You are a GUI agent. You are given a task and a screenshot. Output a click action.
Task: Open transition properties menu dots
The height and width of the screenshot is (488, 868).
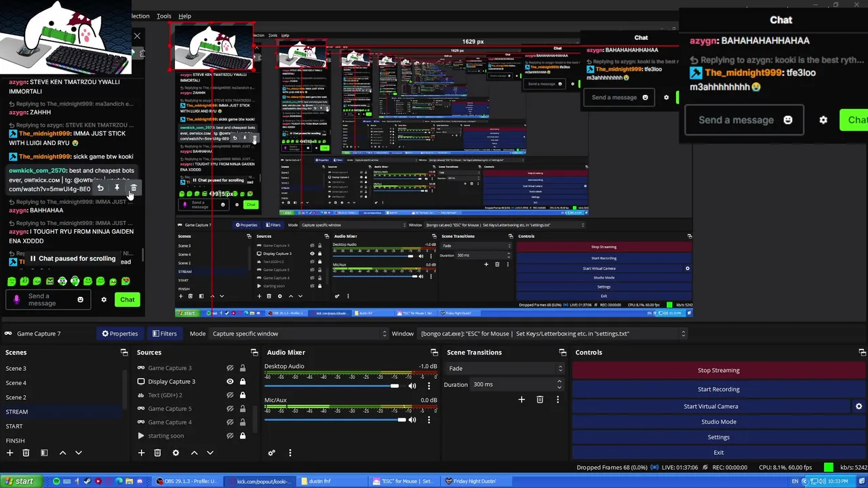point(557,400)
